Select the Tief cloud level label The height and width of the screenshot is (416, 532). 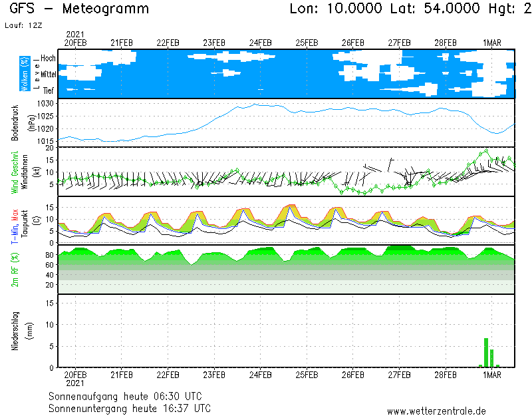coord(49,90)
